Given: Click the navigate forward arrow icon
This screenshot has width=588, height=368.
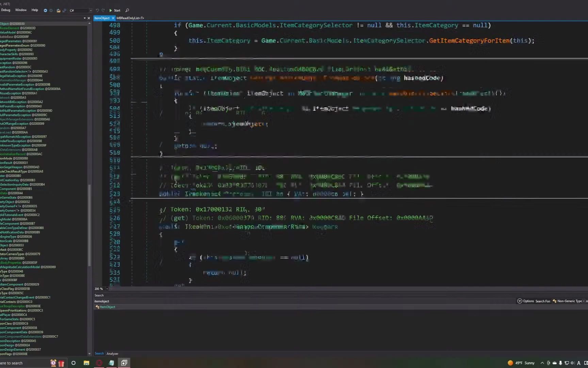Looking at the screenshot, I should pyautogui.click(x=51, y=10).
